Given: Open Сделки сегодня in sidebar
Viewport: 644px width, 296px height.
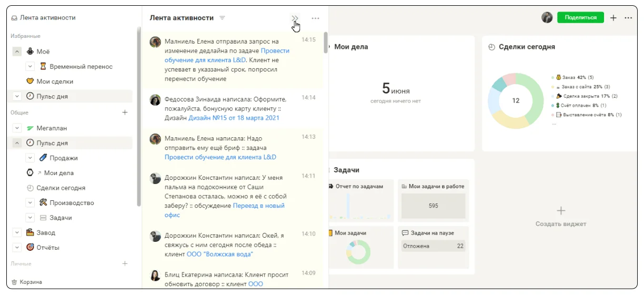Looking at the screenshot, I should point(61,188).
